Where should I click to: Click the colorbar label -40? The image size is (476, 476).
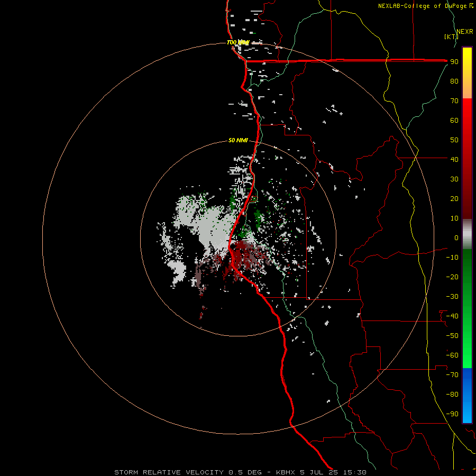point(452,316)
